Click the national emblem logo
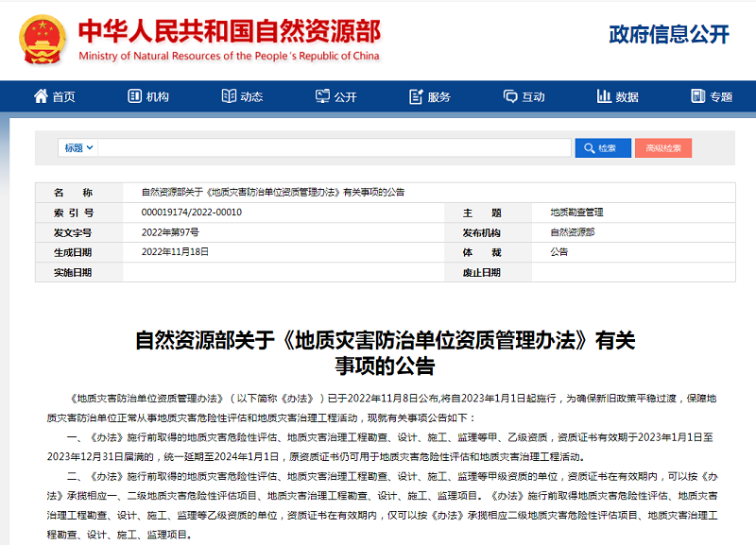The image size is (756, 545). 42,39
